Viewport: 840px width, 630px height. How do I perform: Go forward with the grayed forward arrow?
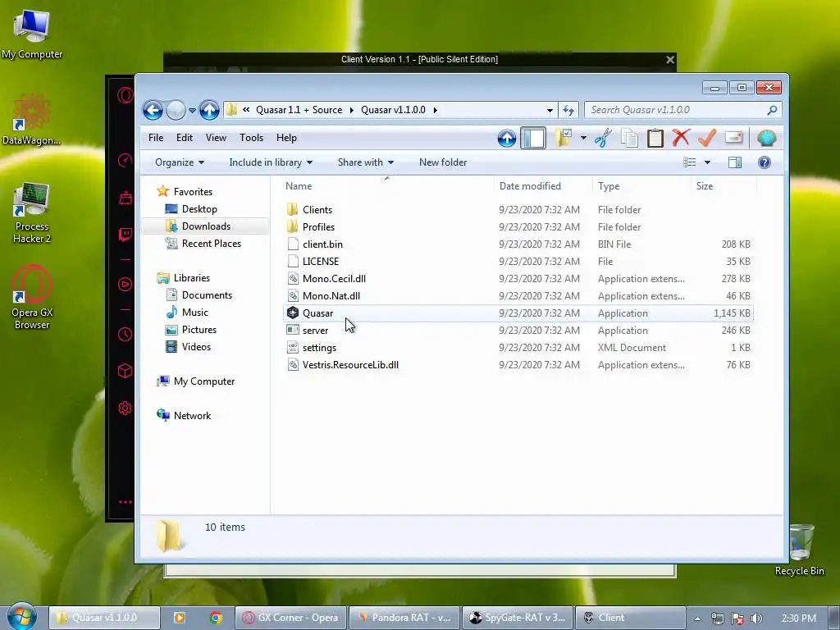[176, 111]
